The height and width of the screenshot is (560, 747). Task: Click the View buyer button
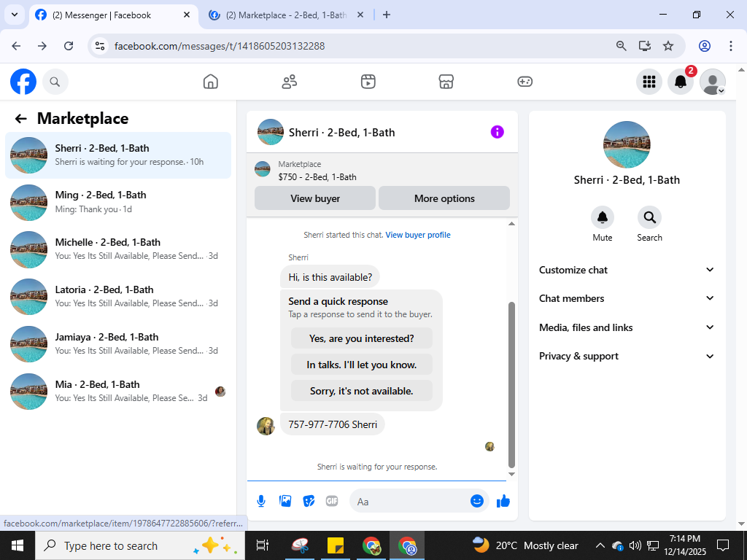point(315,198)
